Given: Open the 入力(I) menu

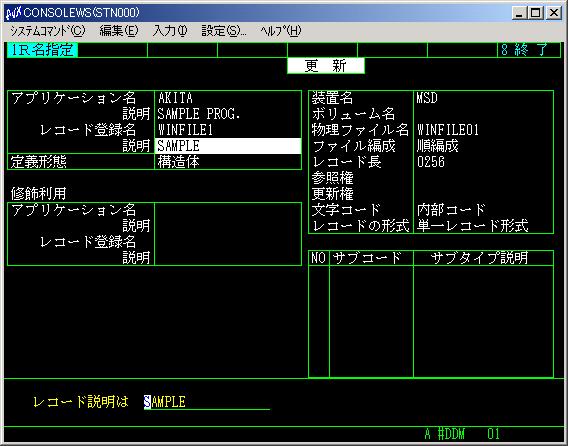Looking at the screenshot, I should [x=170, y=31].
